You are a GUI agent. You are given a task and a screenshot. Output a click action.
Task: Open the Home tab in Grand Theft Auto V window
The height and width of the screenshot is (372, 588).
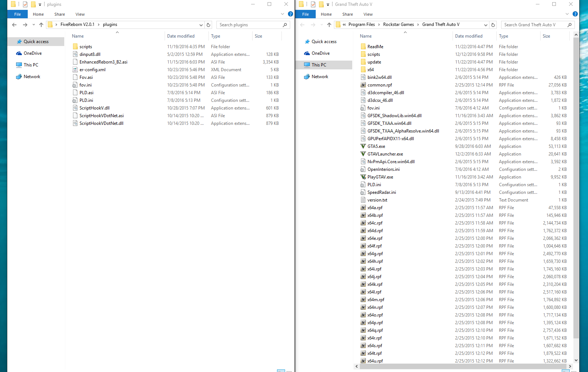coord(326,14)
